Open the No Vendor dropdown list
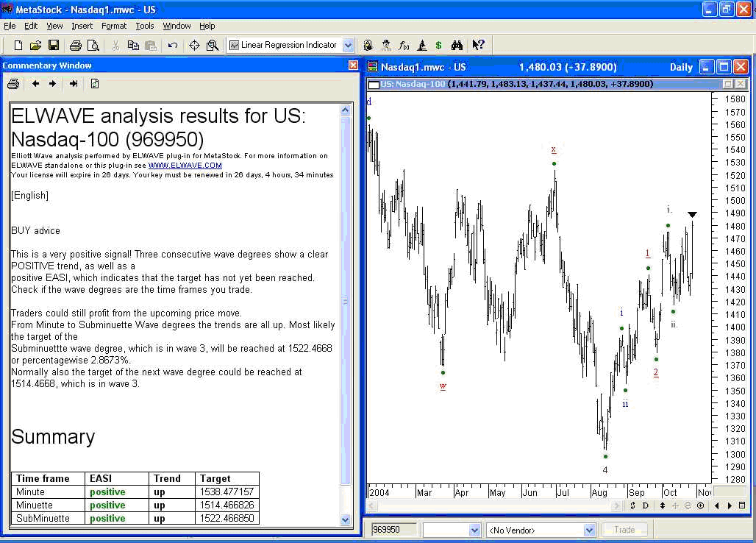The image size is (756, 543). coord(589,530)
